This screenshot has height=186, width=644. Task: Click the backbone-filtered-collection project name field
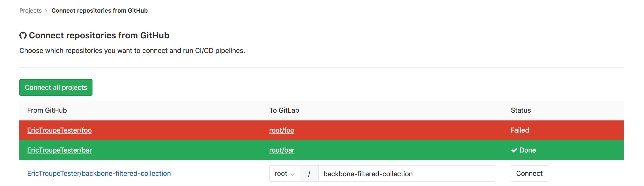406,173
